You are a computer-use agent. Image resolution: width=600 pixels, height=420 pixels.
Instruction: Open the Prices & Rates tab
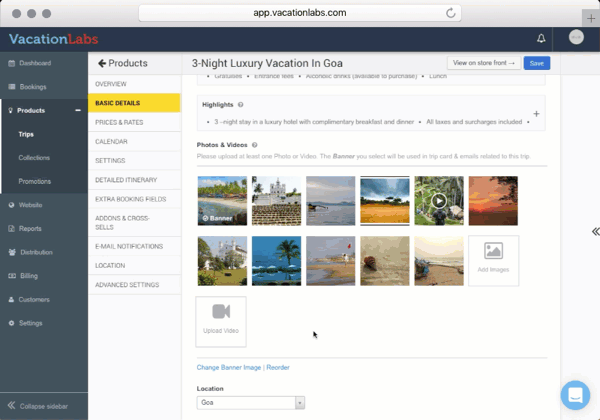click(119, 122)
